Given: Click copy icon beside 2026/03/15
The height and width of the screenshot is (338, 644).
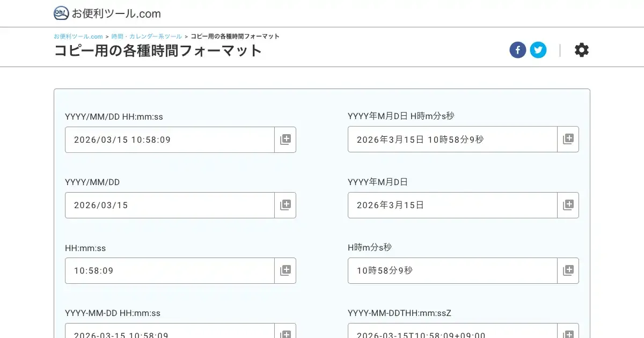Looking at the screenshot, I should (x=285, y=205).
